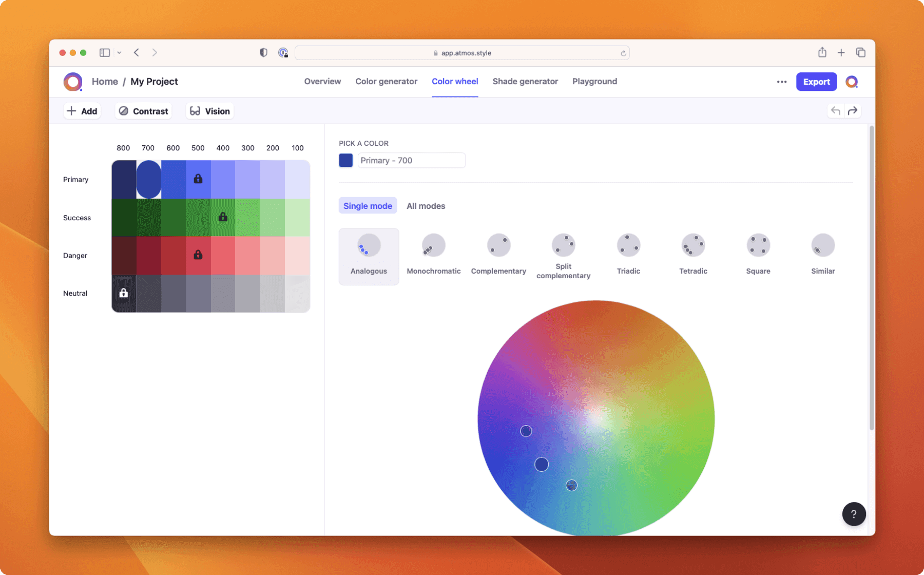Expand the Safari sidebar chevron dropdown
The image size is (924, 575).
pos(119,52)
